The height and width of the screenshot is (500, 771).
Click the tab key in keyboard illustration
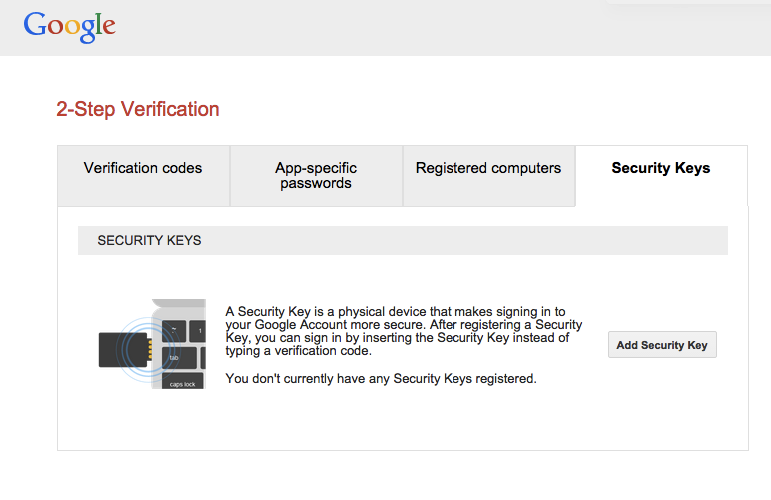[x=179, y=357]
